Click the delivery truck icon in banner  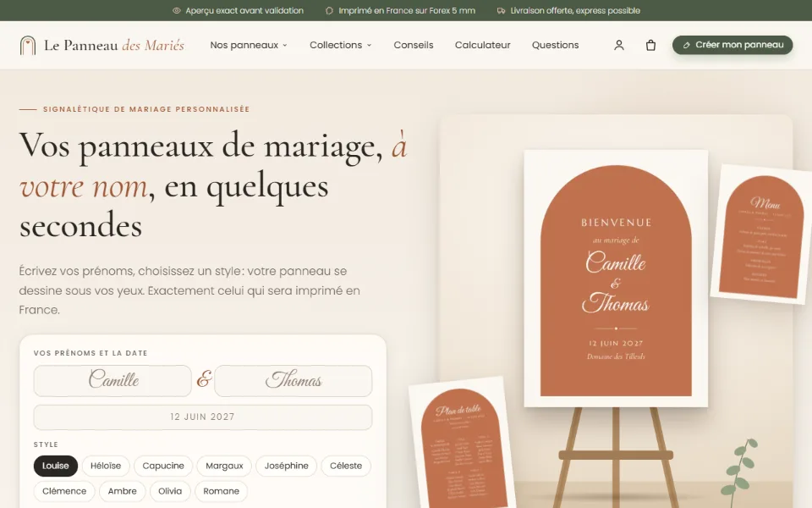point(501,10)
